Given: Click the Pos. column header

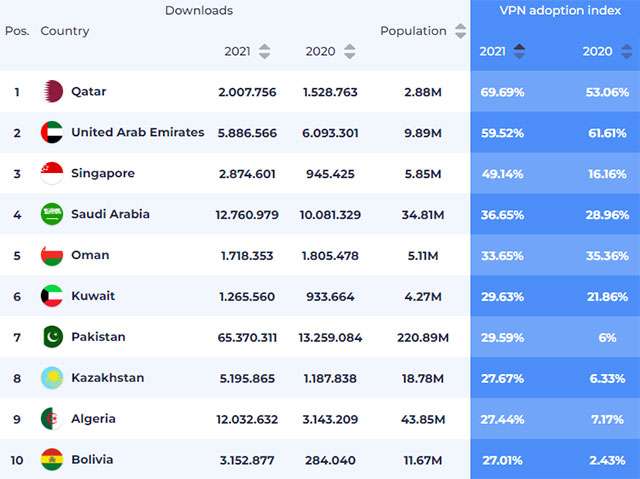Looking at the screenshot, I should [17, 31].
